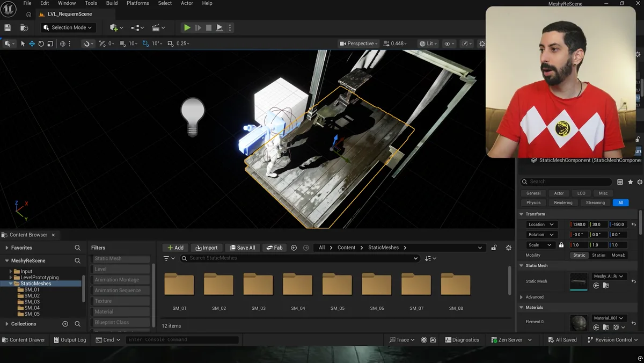Enable rotation snapping in viewport toolbar
The width and height of the screenshot is (644, 363).
pyautogui.click(x=144, y=43)
